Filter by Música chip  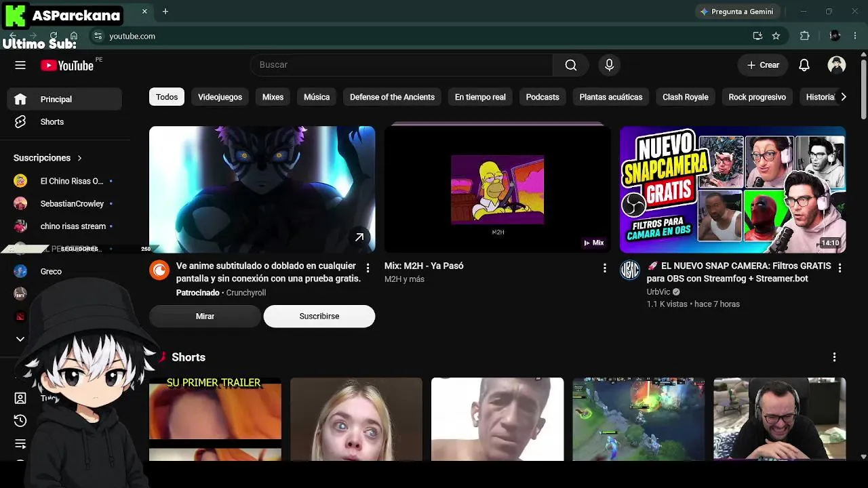click(317, 97)
